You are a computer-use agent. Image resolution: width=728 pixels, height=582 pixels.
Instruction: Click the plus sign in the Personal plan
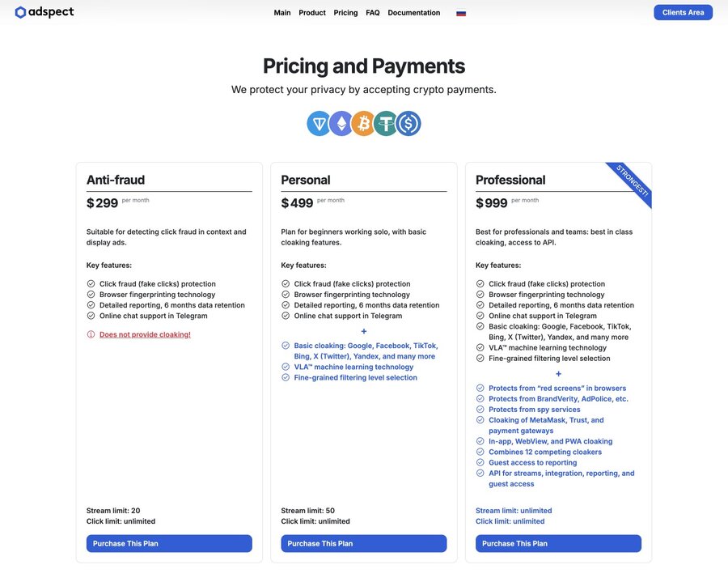point(363,331)
